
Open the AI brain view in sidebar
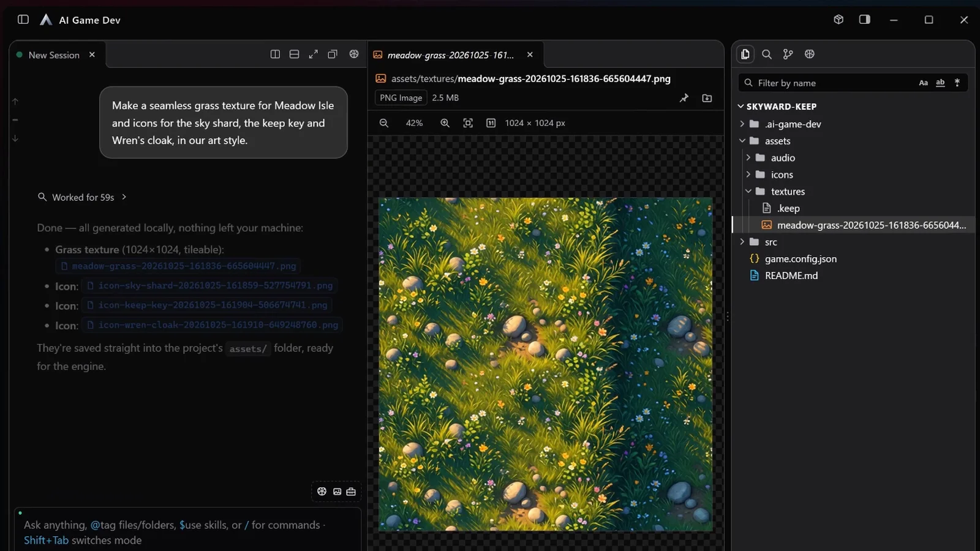coord(810,54)
